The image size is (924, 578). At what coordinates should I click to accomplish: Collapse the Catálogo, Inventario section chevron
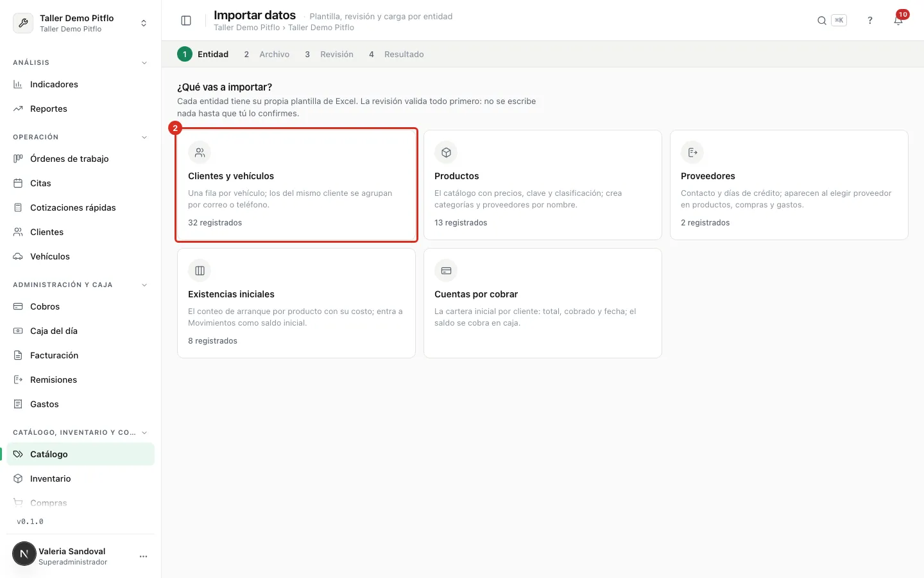pos(144,433)
